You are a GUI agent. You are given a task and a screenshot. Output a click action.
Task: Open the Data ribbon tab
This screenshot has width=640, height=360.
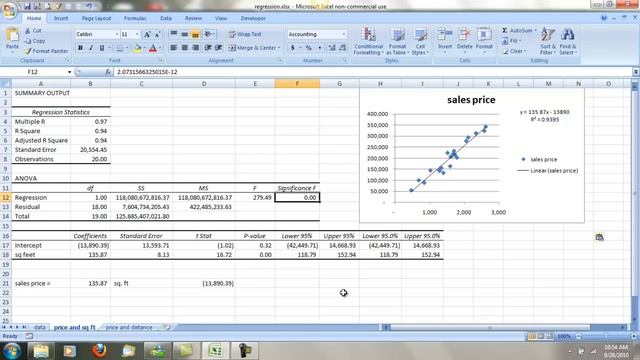[x=166, y=18]
